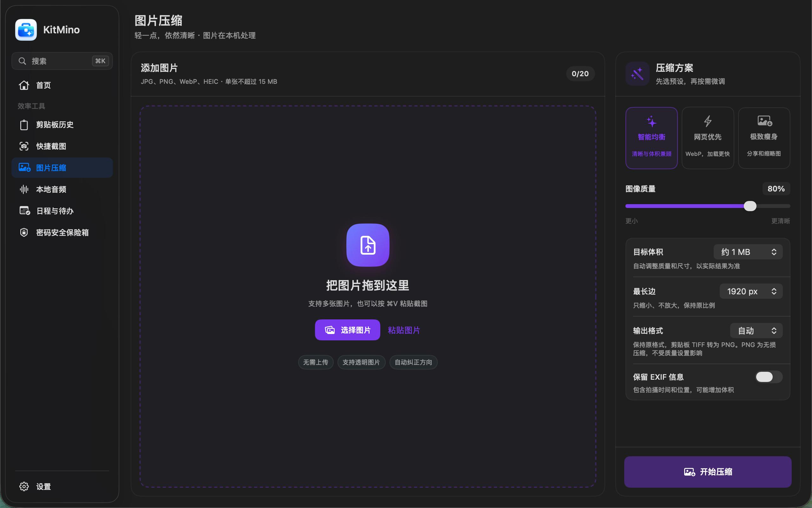The width and height of the screenshot is (812, 508).
Task: Click the 80% quality value badge
Action: (776, 189)
